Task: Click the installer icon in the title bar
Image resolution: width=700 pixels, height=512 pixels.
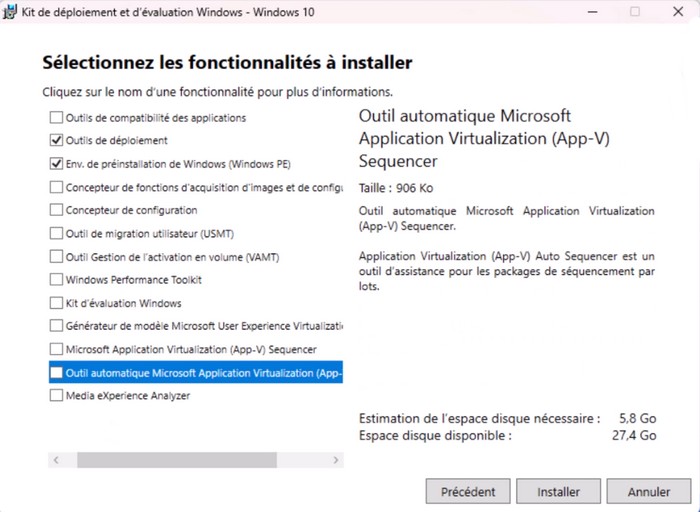Action: 12,12
